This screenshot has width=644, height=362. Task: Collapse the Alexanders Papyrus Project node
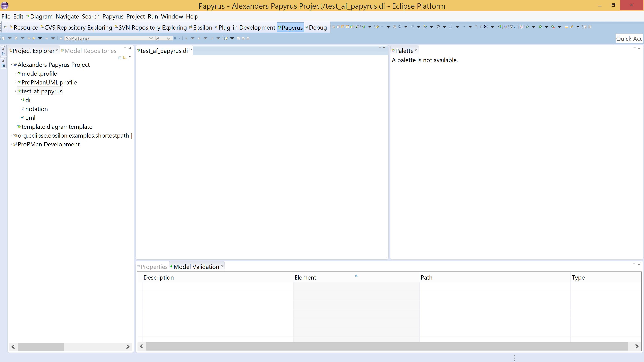[11, 65]
